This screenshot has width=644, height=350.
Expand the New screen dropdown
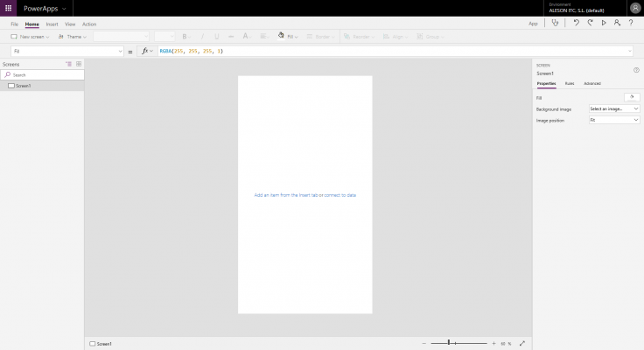pyautogui.click(x=31, y=37)
